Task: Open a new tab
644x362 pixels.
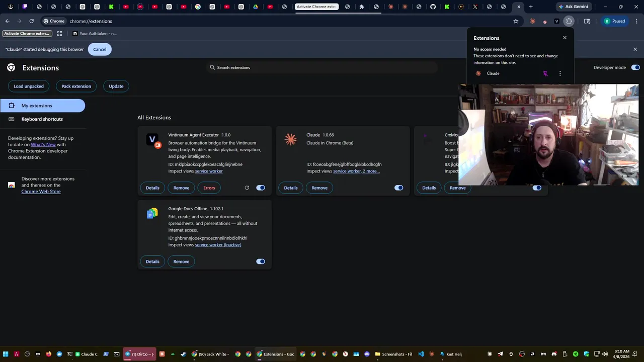Action: (531, 7)
